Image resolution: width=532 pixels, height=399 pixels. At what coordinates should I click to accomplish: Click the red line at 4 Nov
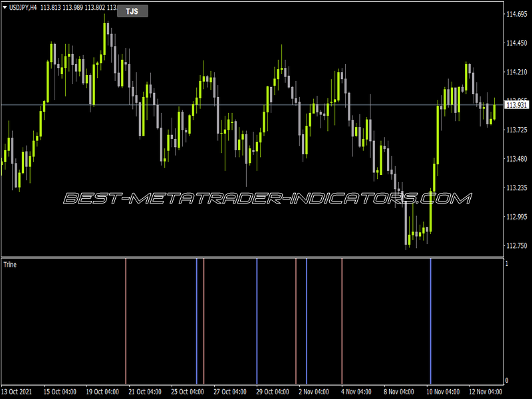click(342, 321)
